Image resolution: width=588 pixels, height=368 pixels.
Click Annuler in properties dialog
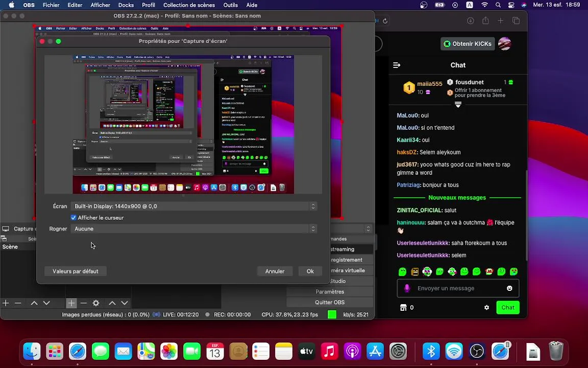275,271
